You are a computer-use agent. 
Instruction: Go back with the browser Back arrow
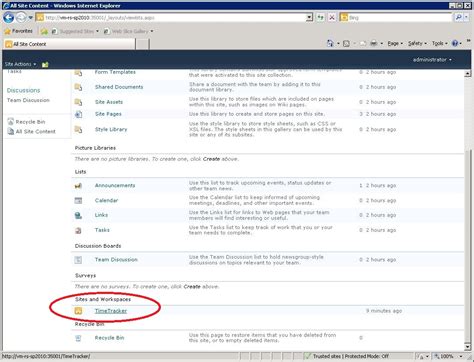(9, 17)
